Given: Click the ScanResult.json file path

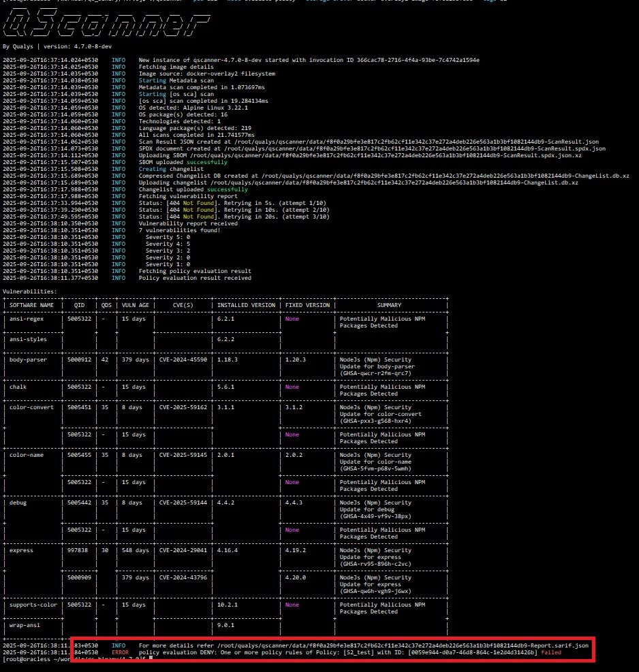Looking at the screenshot, I should 416,142.
